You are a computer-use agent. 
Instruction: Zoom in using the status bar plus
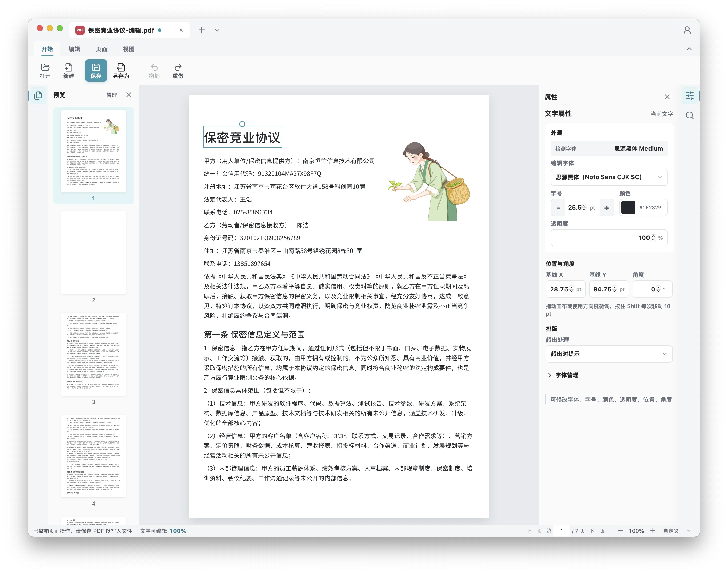tap(653, 531)
